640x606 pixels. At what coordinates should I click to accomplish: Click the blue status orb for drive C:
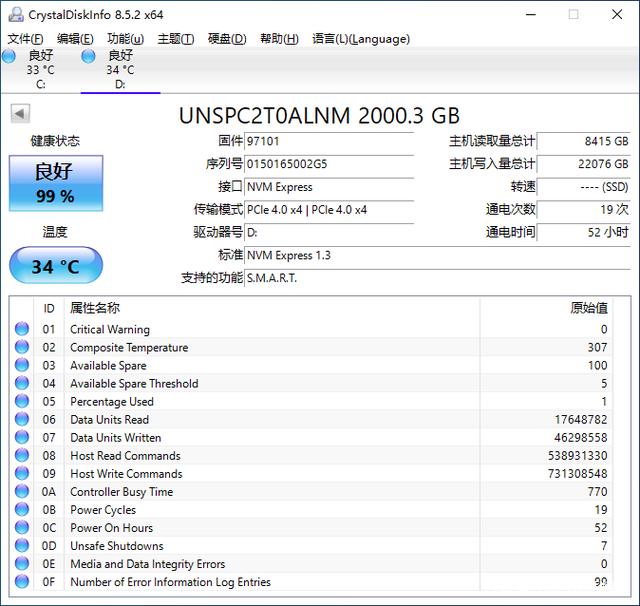pyautogui.click(x=9, y=56)
